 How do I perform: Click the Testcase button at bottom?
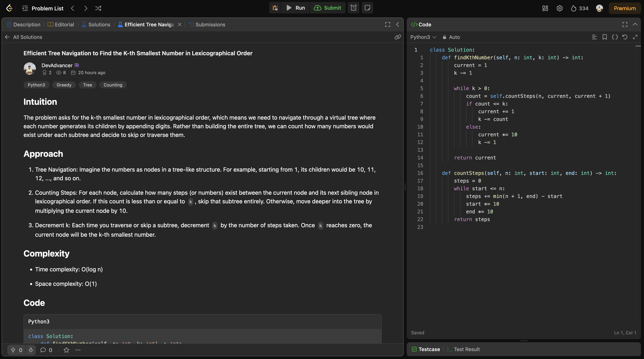point(428,349)
